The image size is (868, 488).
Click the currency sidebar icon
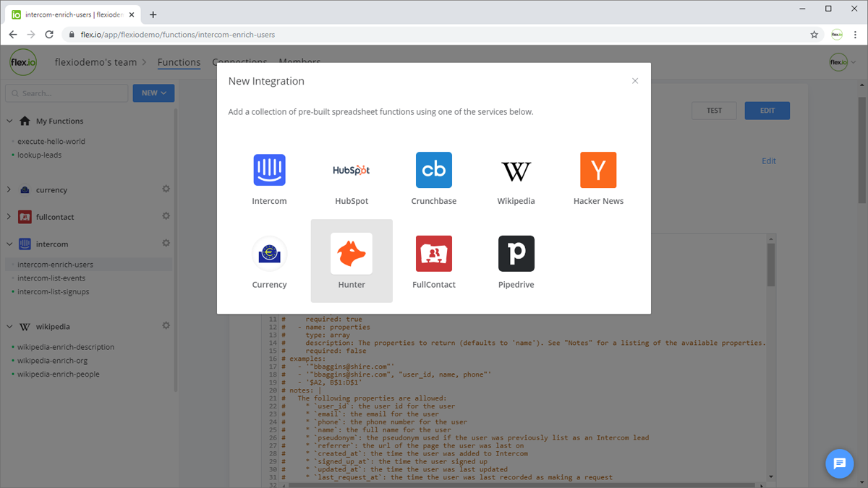pyautogui.click(x=25, y=189)
